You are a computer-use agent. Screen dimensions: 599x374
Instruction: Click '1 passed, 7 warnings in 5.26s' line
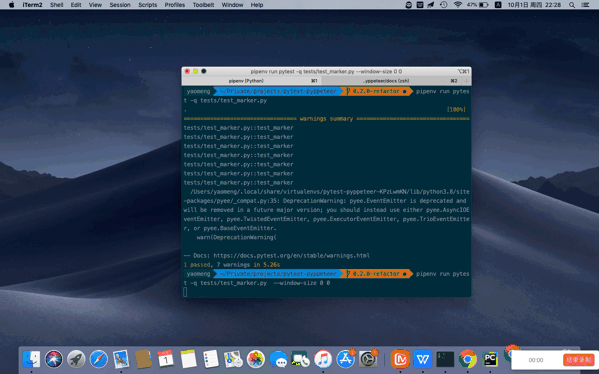tap(232, 265)
